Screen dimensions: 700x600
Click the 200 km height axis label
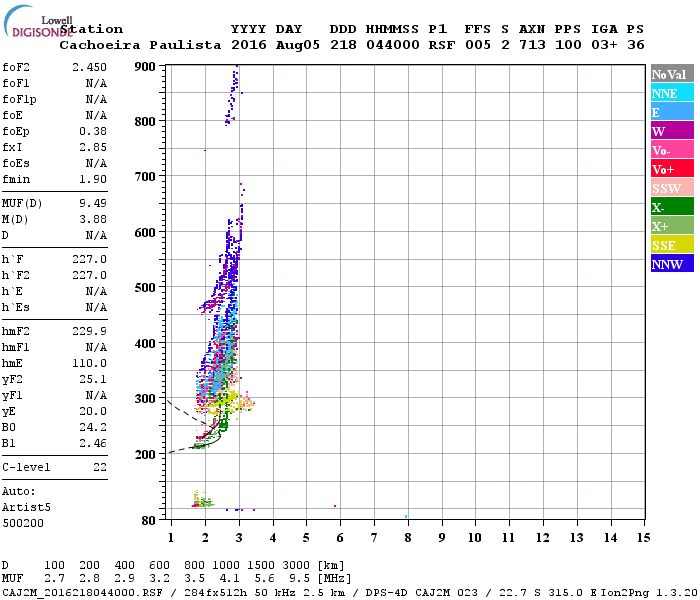[145, 454]
